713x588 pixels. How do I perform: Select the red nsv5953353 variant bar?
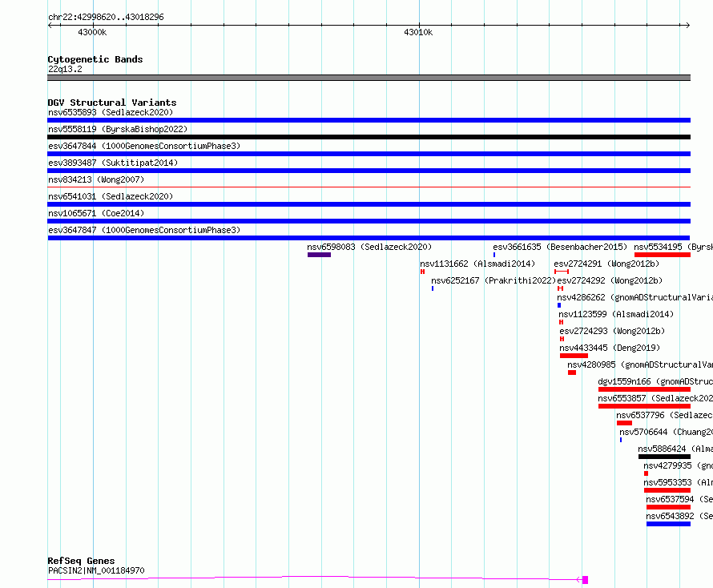pyautogui.click(x=667, y=490)
